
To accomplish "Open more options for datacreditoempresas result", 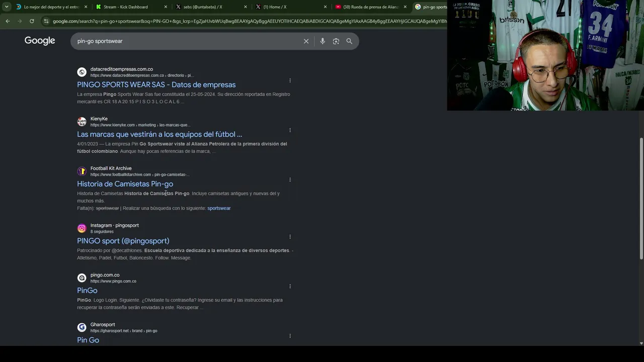I will coord(290,80).
